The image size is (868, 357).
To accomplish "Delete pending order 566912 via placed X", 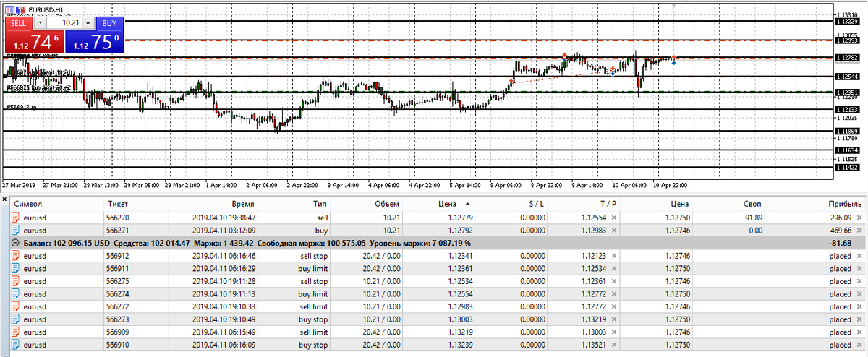I will coord(859,256).
